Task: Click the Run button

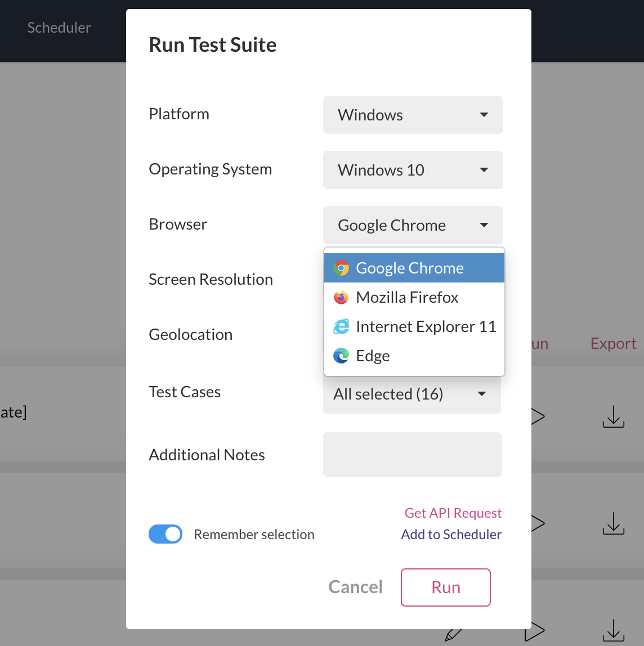Action: pos(446,587)
